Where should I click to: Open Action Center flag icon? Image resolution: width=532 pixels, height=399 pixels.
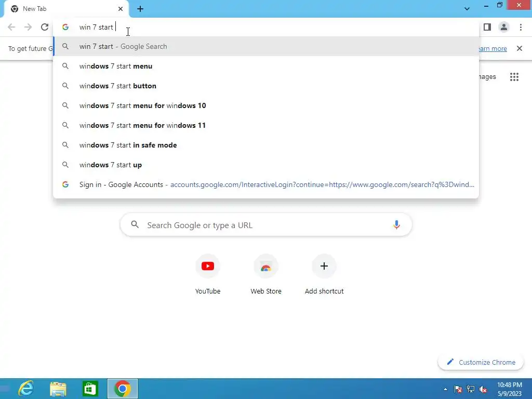(x=458, y=389)
